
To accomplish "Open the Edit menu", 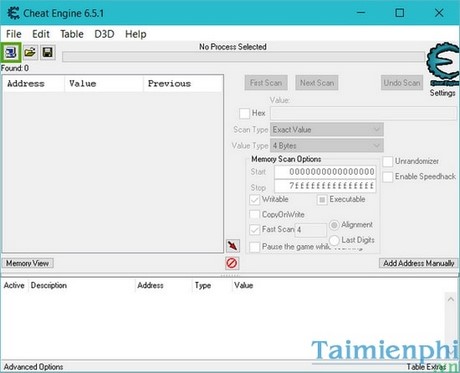I will click(x=41, y=34).
